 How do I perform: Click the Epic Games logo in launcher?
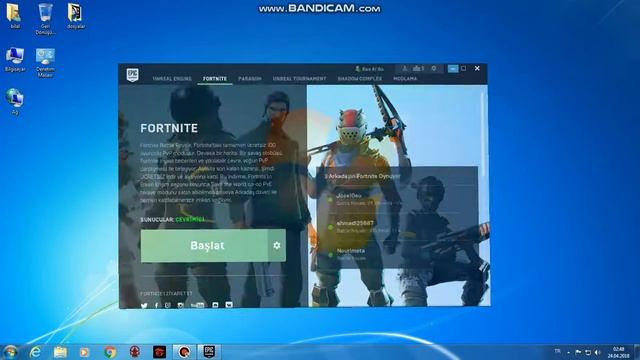(132, 75)
